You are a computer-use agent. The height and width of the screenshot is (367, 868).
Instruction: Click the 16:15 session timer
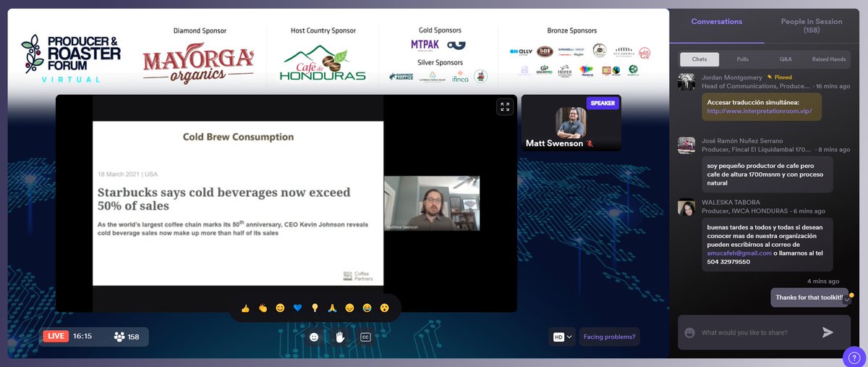click(82, 337)
